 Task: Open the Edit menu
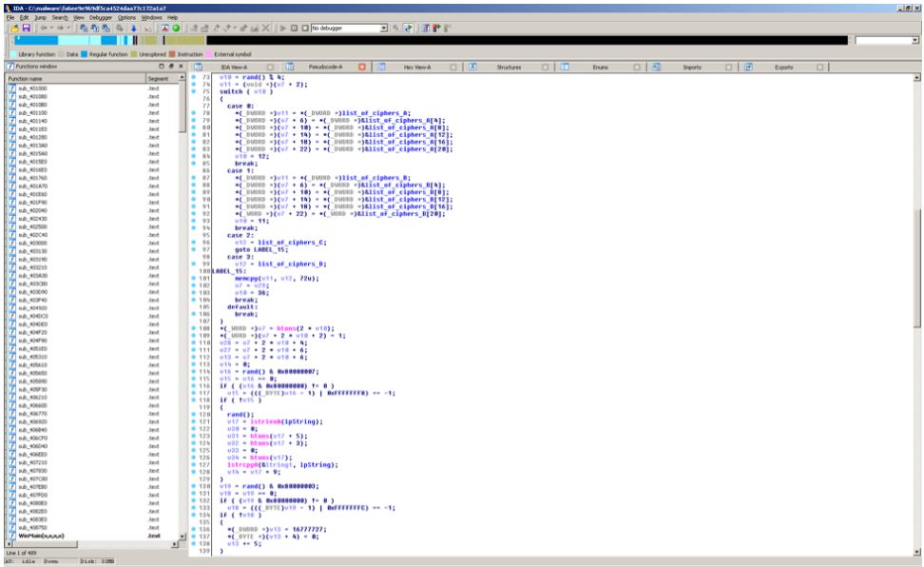coord(24,18)
